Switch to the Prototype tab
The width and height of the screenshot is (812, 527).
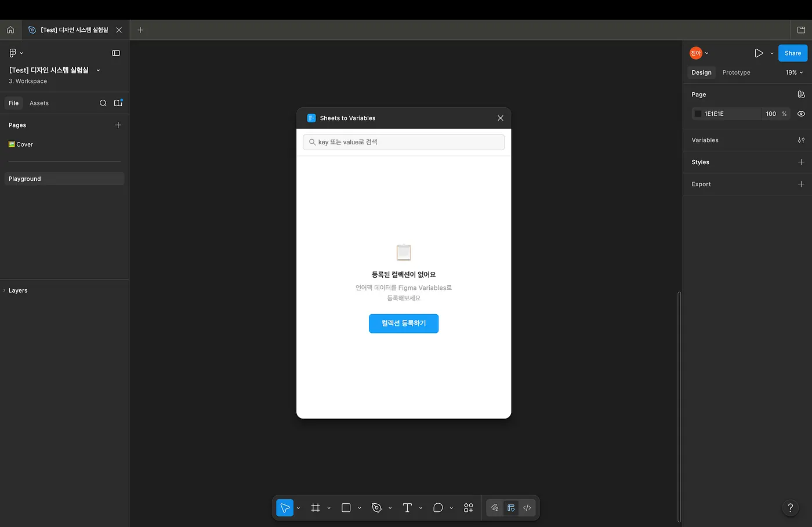pyautogui.click(x=736, y=72)
